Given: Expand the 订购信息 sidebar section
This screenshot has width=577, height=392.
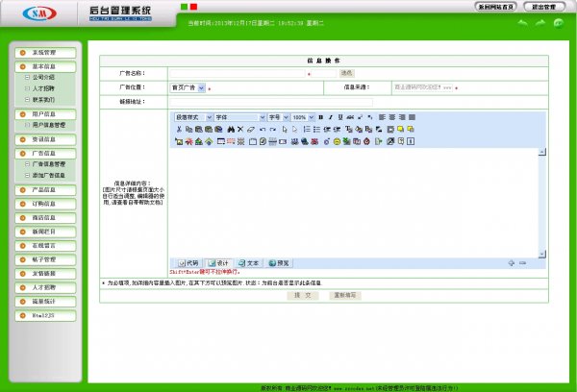Looking at the screenshot, I should coord(45,204).
